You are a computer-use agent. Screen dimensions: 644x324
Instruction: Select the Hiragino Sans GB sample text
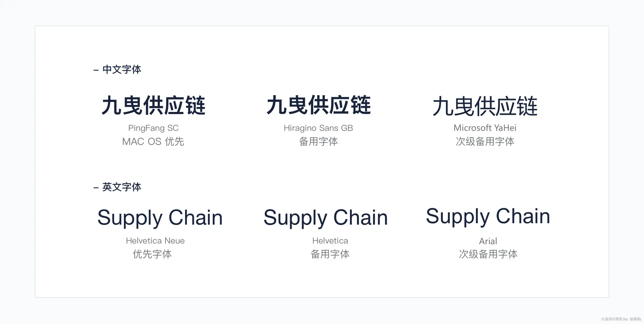[x=318, y=105]
